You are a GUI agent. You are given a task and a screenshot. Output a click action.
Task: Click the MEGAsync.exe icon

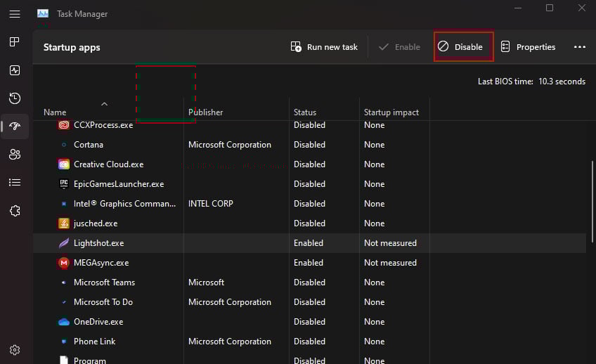click(x=64, y=263)
